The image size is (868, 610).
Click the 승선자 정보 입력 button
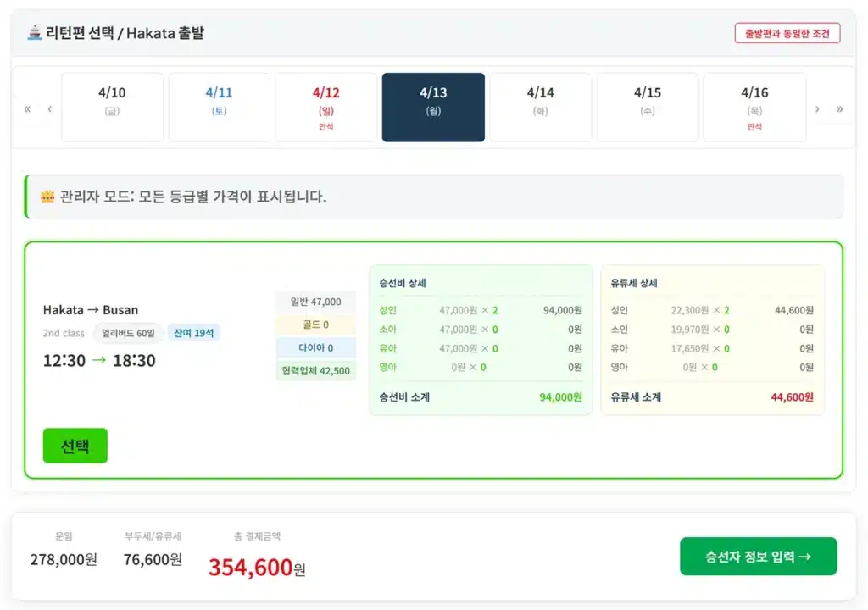[x=758, y=556]
